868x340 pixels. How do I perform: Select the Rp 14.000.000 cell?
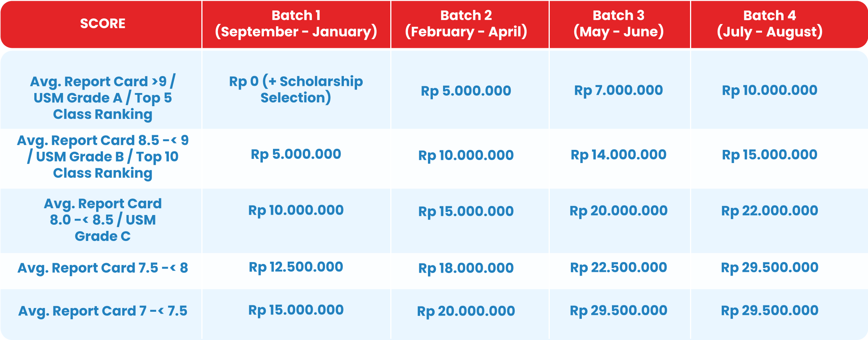point(618,155)
